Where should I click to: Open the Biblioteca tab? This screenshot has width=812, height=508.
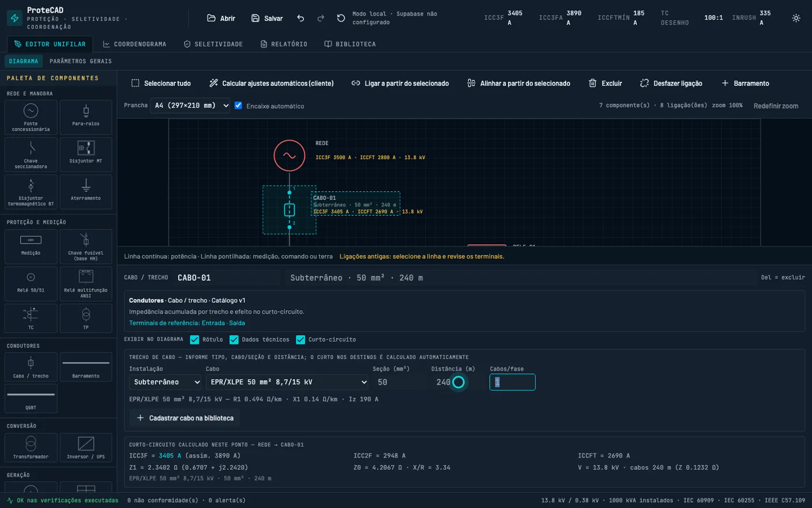tap(350, 44)
